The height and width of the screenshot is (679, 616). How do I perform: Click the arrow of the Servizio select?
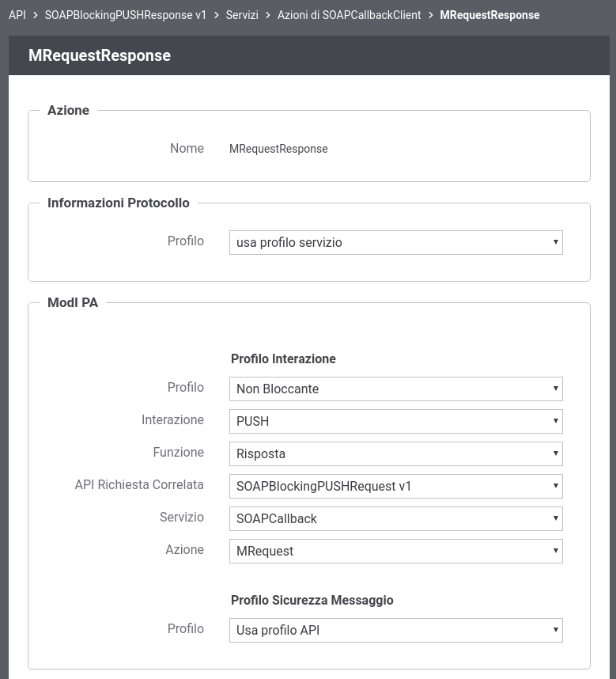click(x=555, y=518)
